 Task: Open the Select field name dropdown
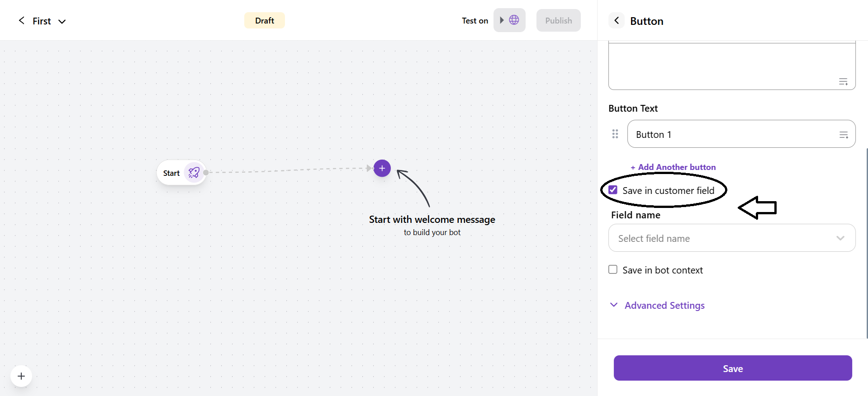click(732, 238)
